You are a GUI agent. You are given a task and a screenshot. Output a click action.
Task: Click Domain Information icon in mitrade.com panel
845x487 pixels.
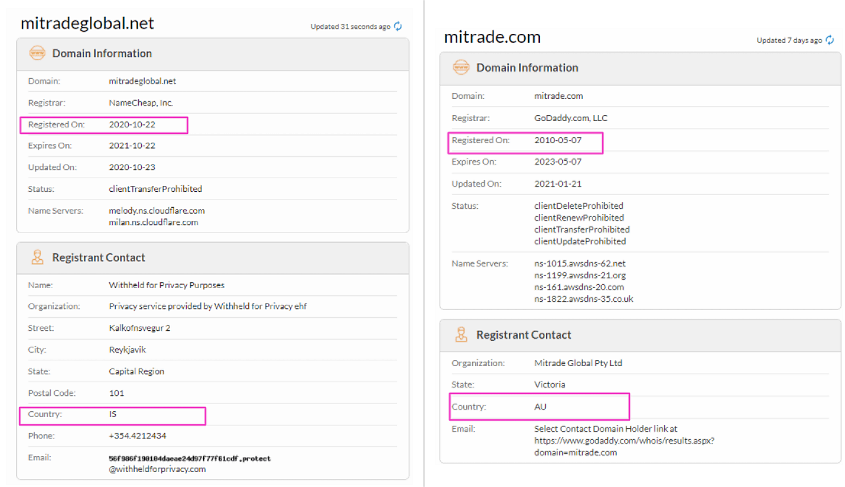[461, 68]
